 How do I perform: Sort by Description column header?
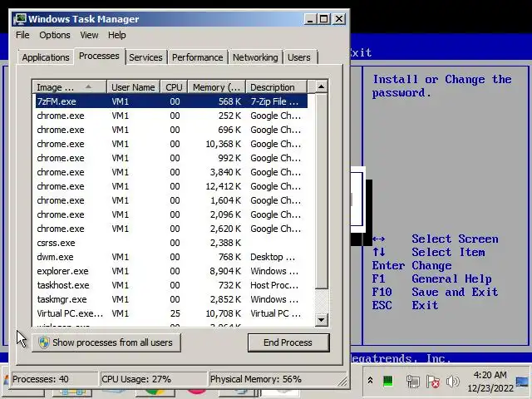coord(276,87)
